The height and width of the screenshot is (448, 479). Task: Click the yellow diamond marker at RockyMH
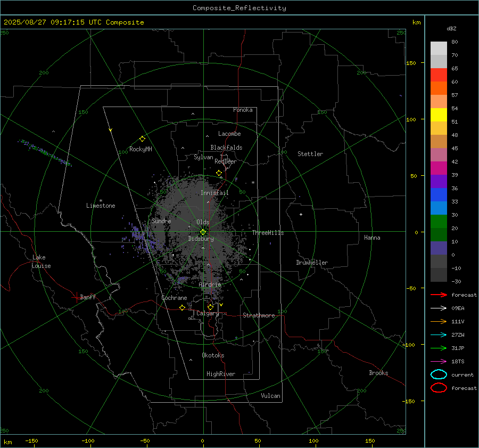tap(142, 139)
